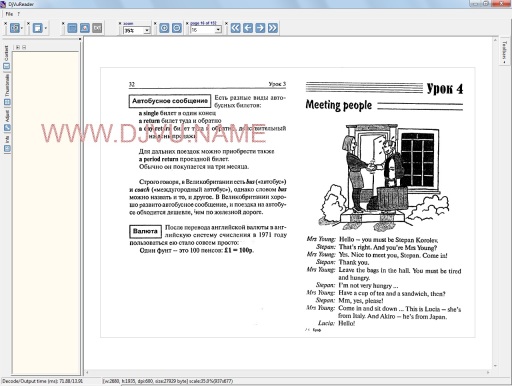The image size is (512, 386).
Task: Close the page number toolbar using its x
Action: click(x=187, y=23)
